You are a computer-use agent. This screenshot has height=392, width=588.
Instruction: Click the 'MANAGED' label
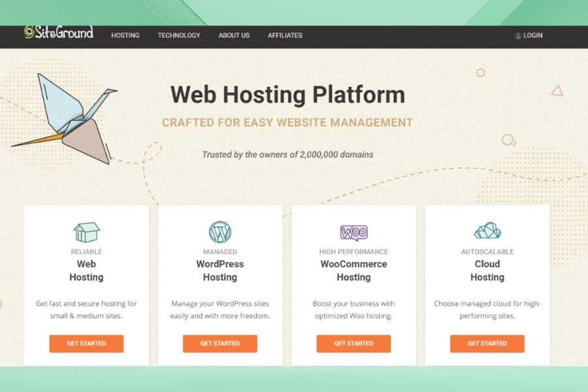click(220, 252)
